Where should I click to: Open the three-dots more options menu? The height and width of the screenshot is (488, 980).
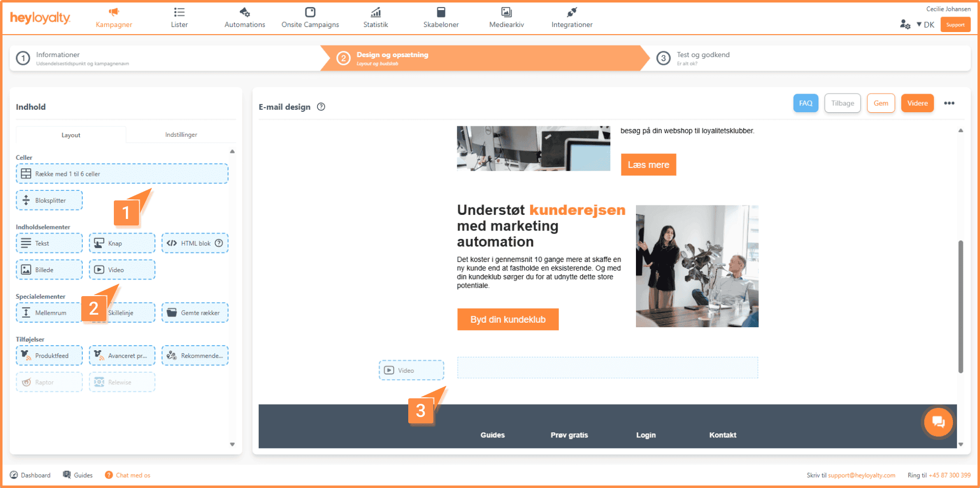point(949,103)
